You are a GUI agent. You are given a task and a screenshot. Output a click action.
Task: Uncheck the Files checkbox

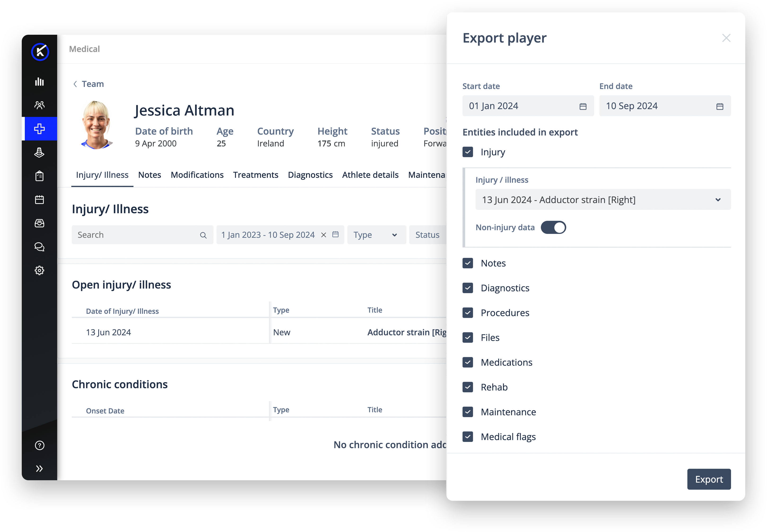(x=467, y=338)
